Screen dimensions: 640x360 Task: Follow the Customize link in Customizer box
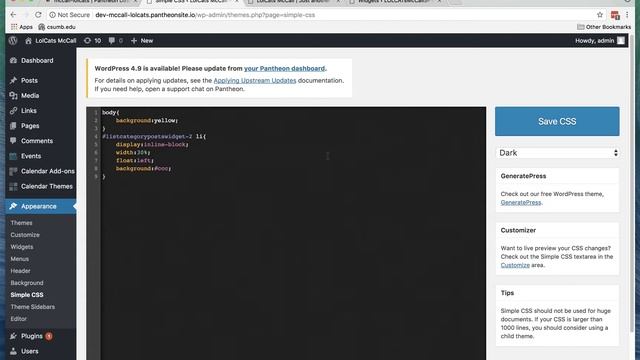pyautogui.click(x=515, y=265)
